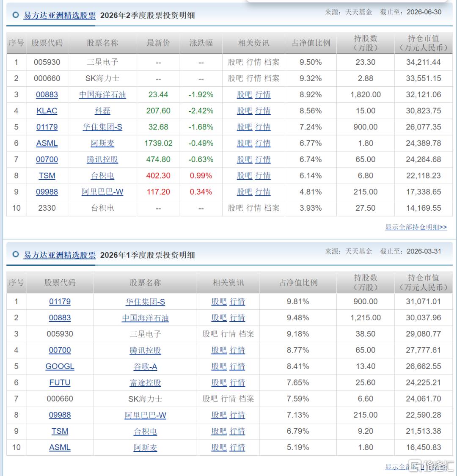This screenshot has height=476, width=457.
Task: Open 腾讯控股 link in 1季度 table
Action: pyautogui.click(x=145, y=350)
